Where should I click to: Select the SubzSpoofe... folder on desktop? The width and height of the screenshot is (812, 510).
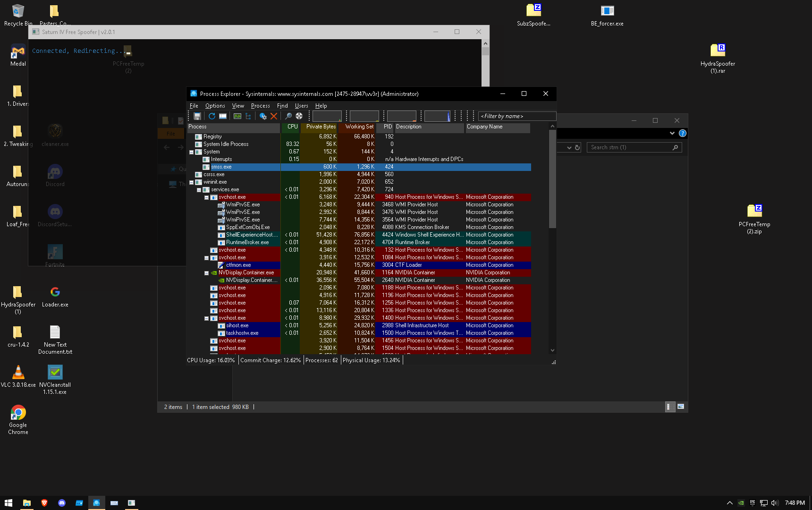click(x=533, y=15)
